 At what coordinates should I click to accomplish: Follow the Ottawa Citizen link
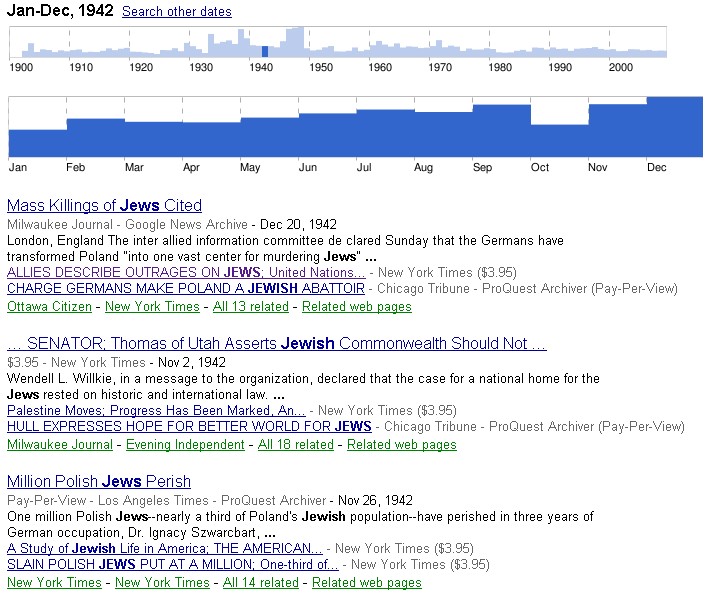pyautogui.click(x=49, y=306)
